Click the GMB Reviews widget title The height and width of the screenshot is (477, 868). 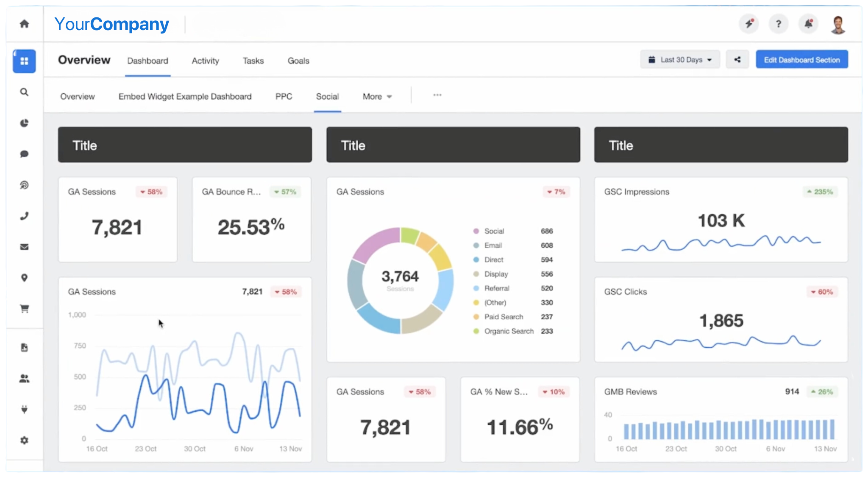(630, 392)
